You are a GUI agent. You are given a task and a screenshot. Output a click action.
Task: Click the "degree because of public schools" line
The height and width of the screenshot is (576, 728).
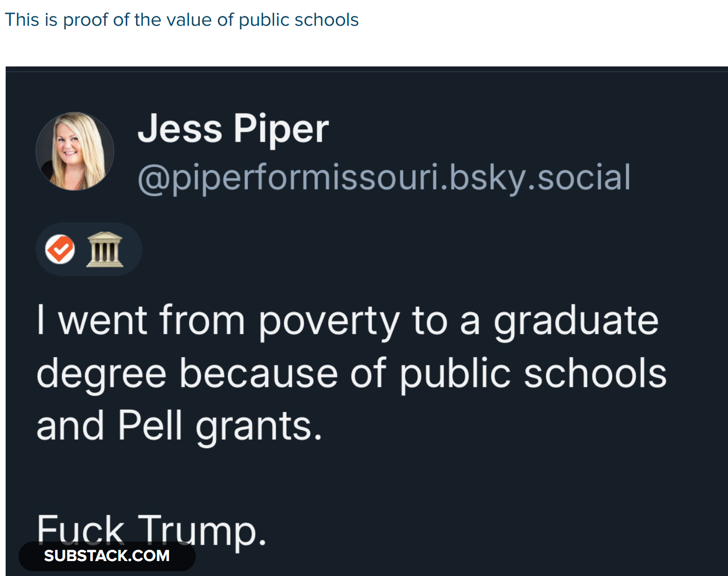(351, 374)
